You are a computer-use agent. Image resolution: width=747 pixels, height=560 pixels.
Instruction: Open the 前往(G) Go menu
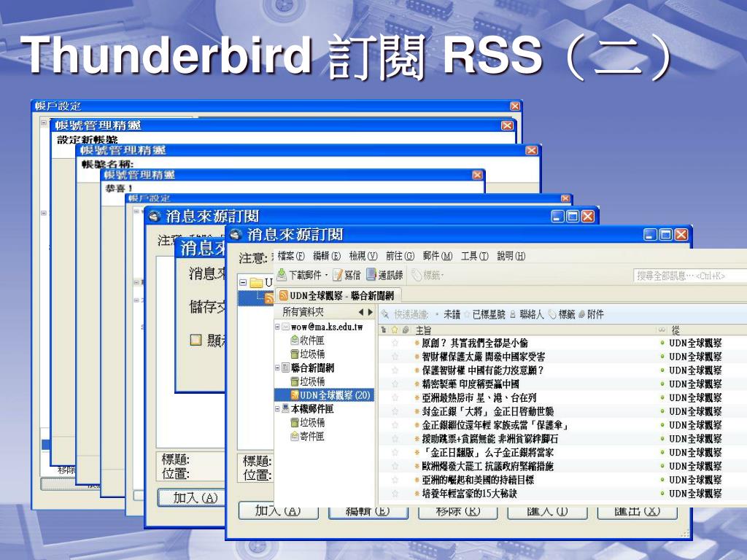[x=400, y=256]
